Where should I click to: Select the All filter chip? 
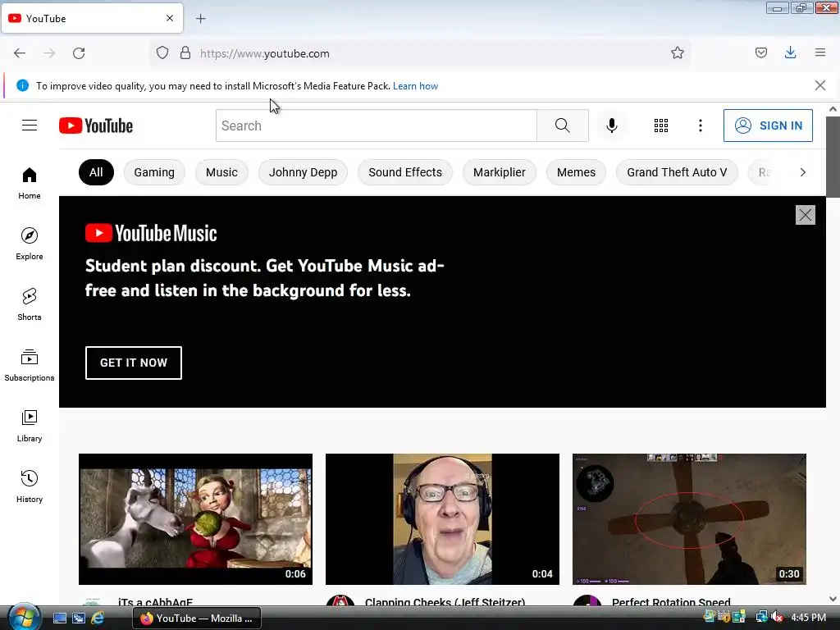click(96, 172)
